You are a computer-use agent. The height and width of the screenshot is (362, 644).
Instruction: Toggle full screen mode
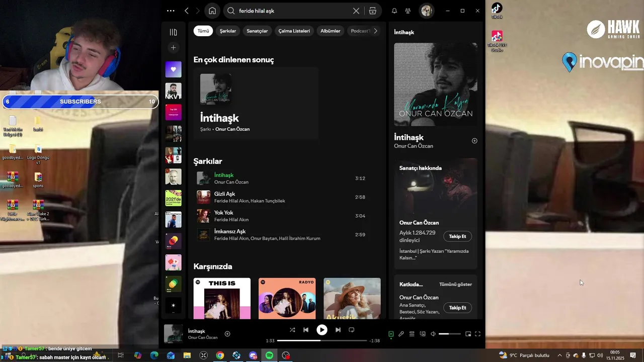click(x=477, y=334)
